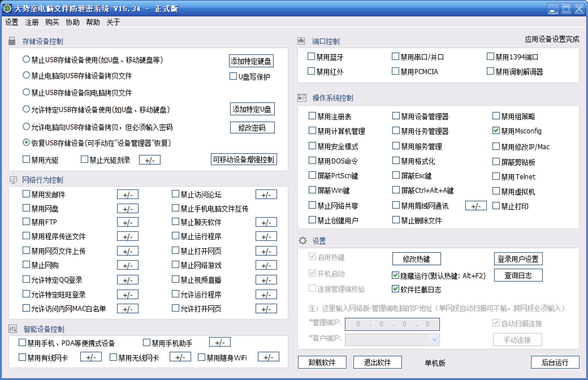Click the 添加特定U盘 button
Viewport: 588px width, 380px height.
coord(252,109)
